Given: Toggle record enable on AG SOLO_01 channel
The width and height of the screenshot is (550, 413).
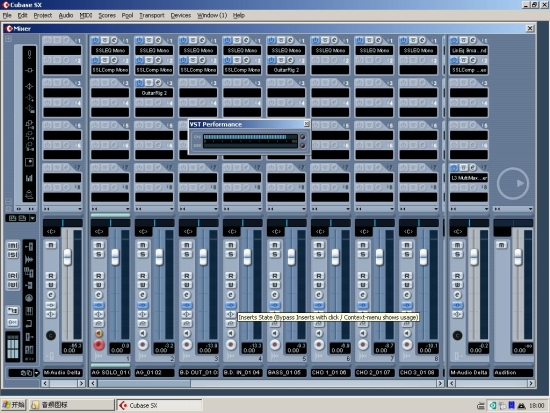Looking at the screenshot, I should (99, 345).
